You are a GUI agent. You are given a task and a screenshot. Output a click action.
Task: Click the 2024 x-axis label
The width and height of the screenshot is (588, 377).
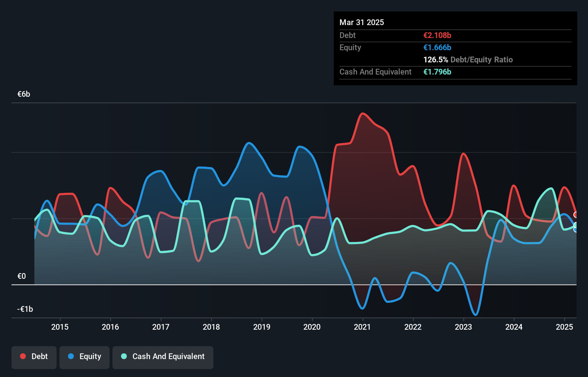pos(514,327)
